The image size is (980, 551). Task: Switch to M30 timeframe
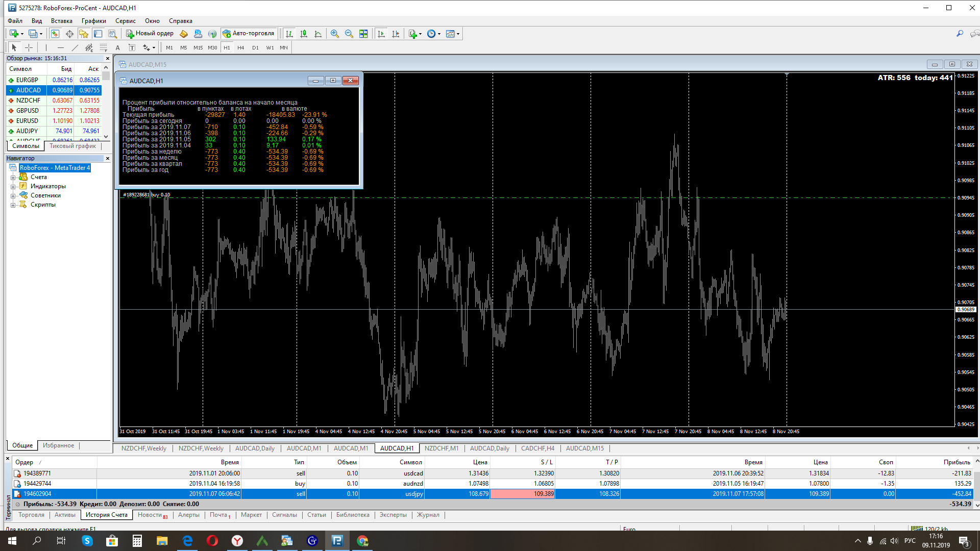point(212,47)
